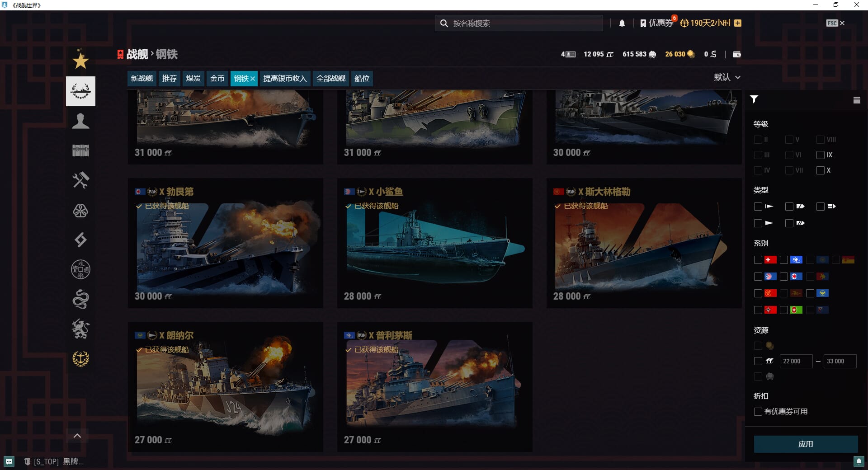Select the crossed hammer and wrench icon

pos(80,180)
